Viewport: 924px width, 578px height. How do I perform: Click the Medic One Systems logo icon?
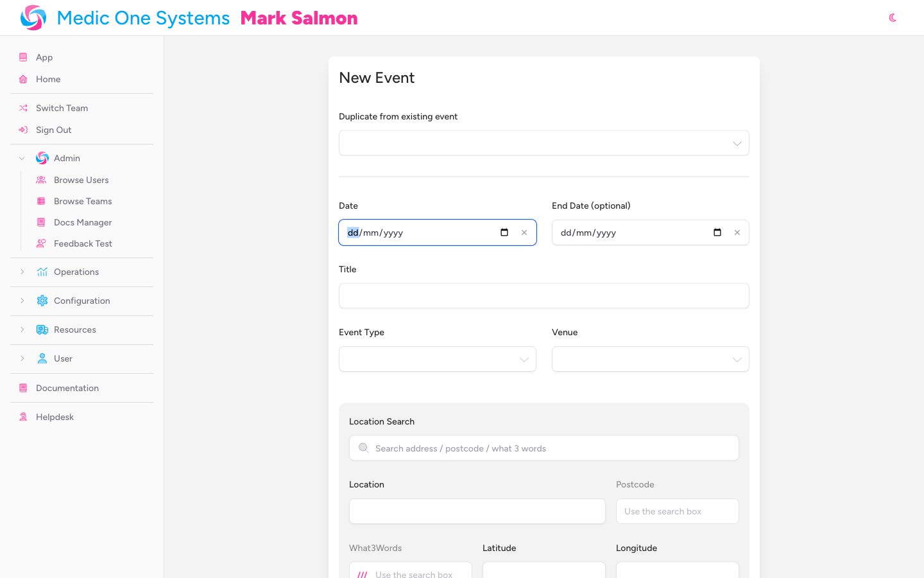[33, 17]
